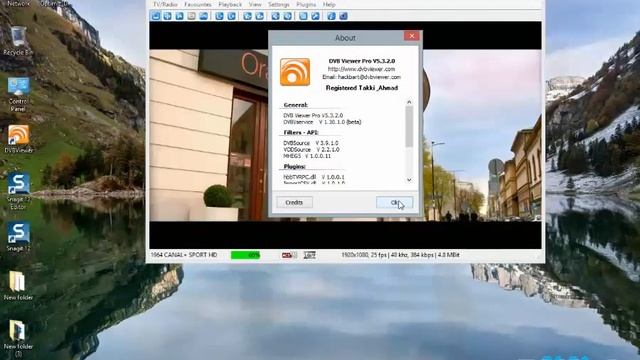Click the 'DVBVservice V 1.30.1.0 (beta)' row

tap(322, 122)
